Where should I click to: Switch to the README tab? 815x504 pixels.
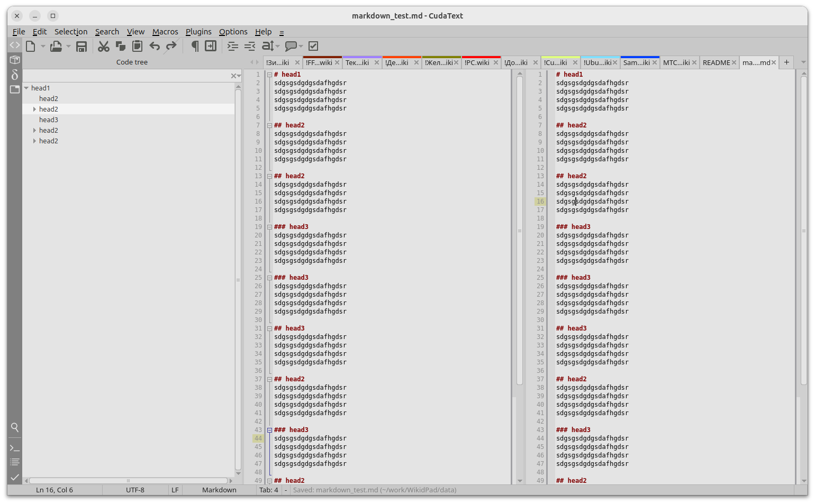pos(716,62)
